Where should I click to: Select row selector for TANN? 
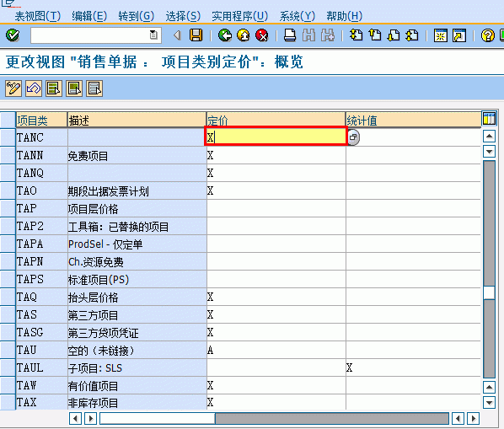pos(8,156)
